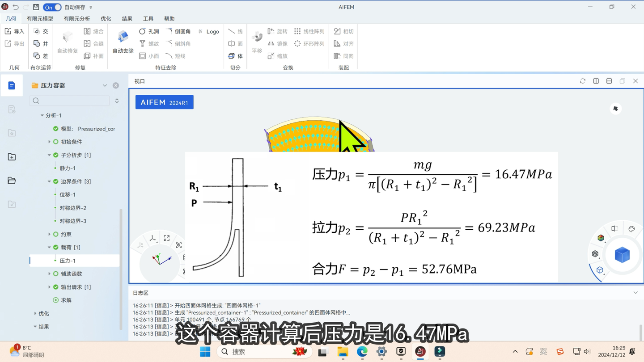This screenshot has width=644, height=362.
Task: Open the 优化 ribbon tab
Action: [106, 19]
